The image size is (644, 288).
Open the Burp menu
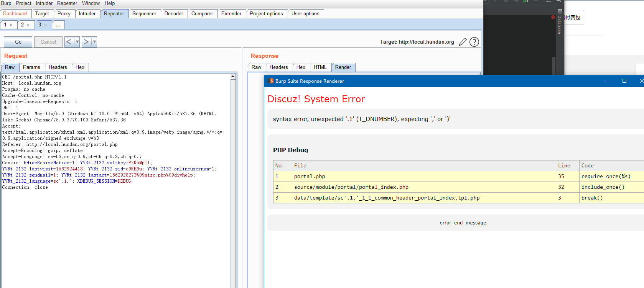pyautogui.click(x=6, y=3)
